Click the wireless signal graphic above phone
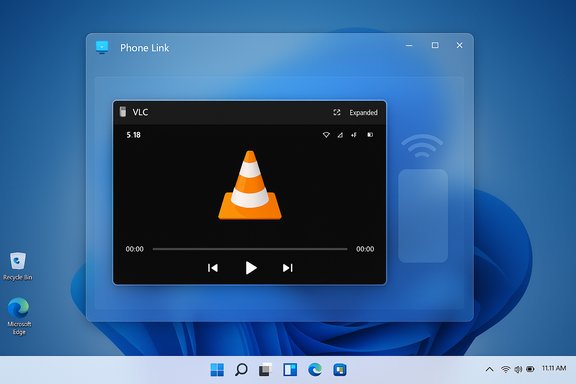This screenshot has width=576, height=384. [x=422, y=146]
